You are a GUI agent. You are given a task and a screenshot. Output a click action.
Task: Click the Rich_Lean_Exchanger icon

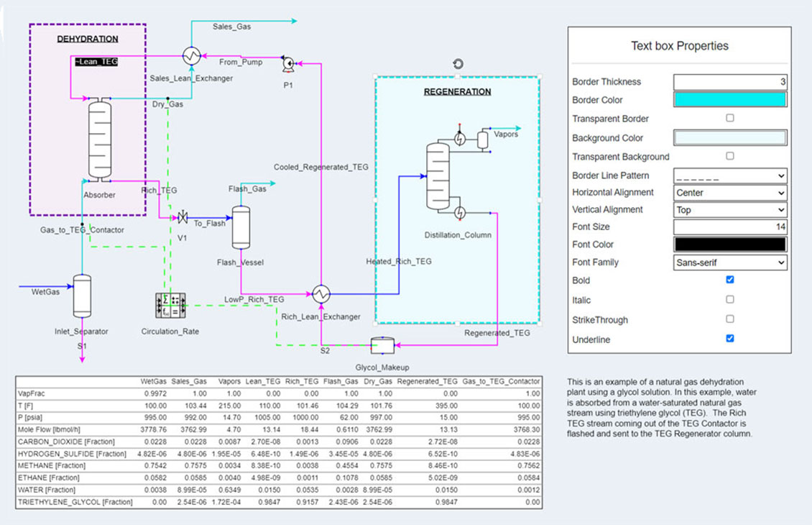click(321, 293)
